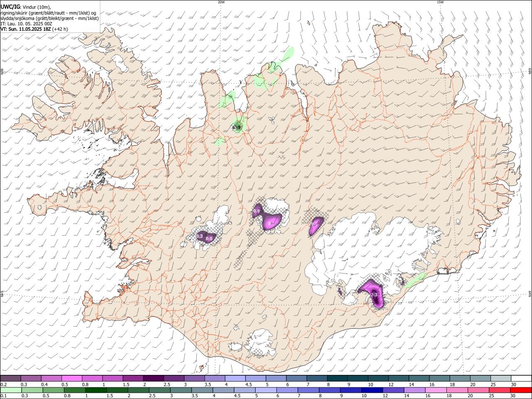The width and height of the screenshot is (532, 399).
Task: Click the lower legend swatch labeled 6
Action: pyautogui.click(x=287, y=390)
